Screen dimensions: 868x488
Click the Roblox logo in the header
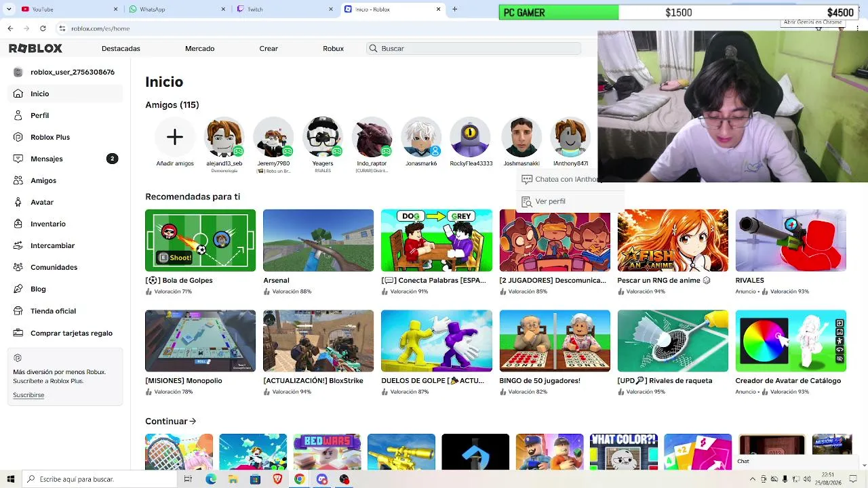35,48
